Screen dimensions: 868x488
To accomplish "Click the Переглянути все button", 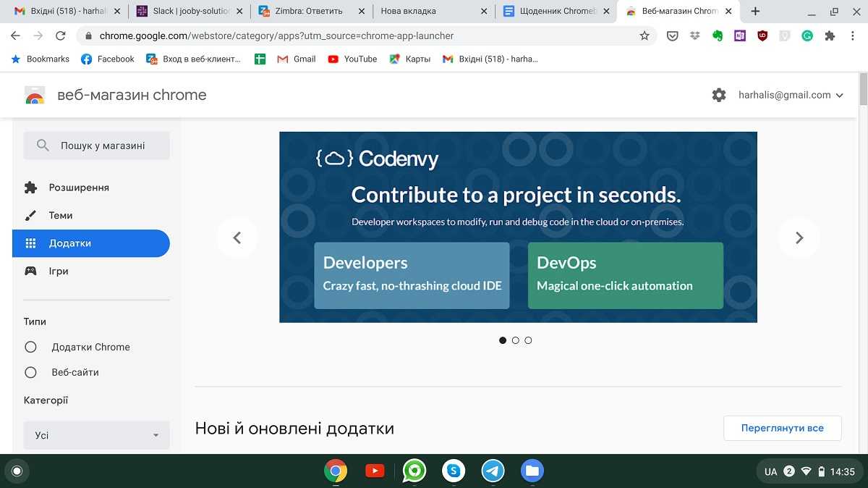I will tap(782, 428).
